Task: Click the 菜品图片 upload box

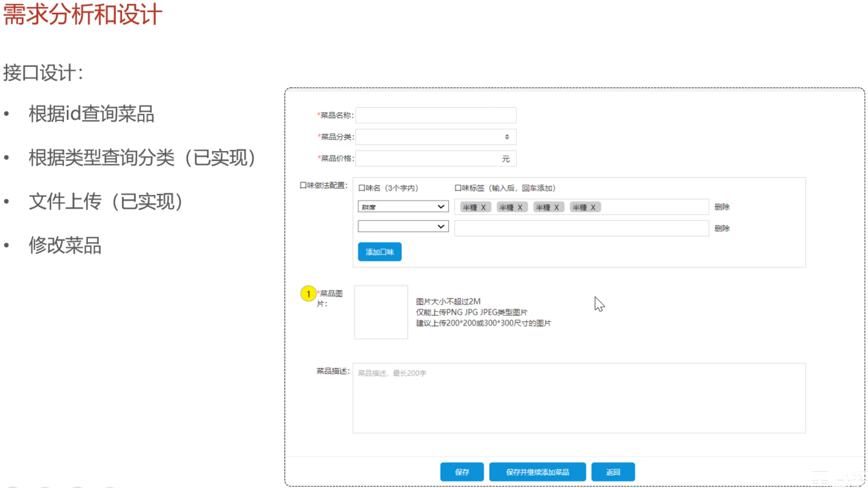Action: tap(381, 312)
